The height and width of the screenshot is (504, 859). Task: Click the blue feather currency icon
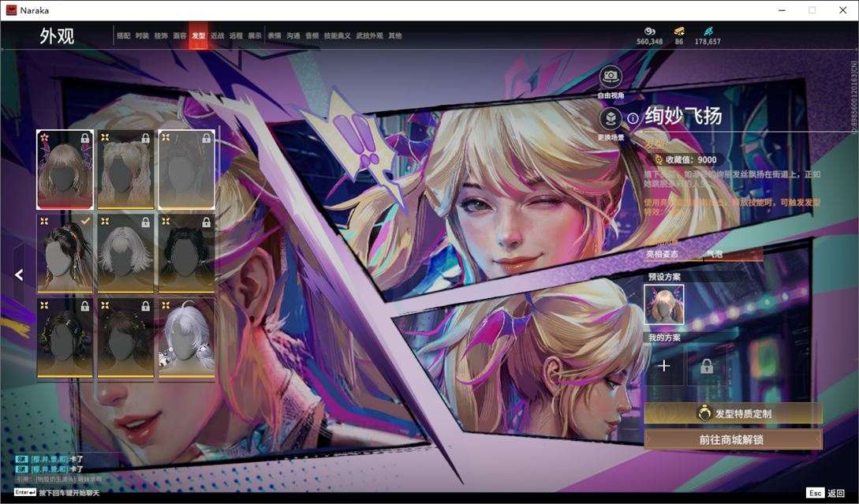coord(708,32)
